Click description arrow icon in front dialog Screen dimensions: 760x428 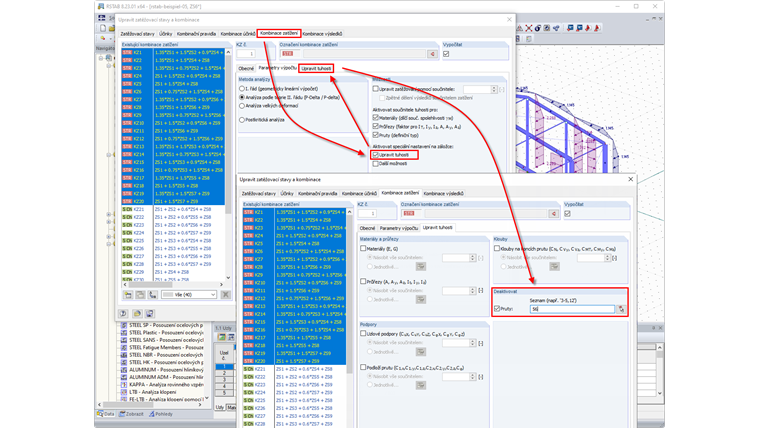point(554,213)
